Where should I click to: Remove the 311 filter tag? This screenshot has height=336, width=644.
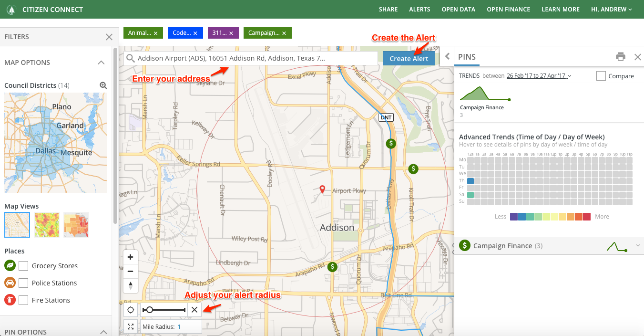pyautogui.click(x=231, y=33)
